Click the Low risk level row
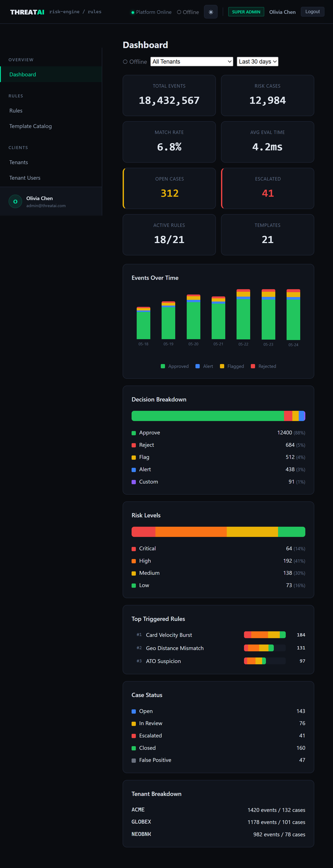The width and height of the screenshot is (333, 868). 218,585
